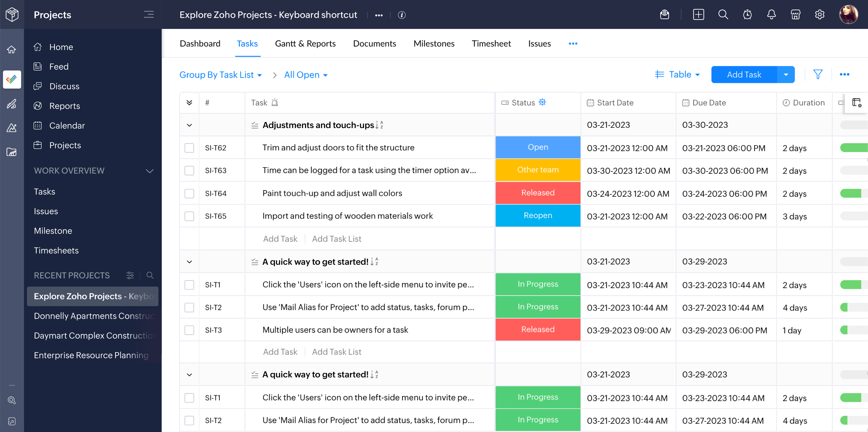This screenshot has height=432, width=868.
Task: Collapse the Adjustments and touch-ups task list
Action: [189, 125]
